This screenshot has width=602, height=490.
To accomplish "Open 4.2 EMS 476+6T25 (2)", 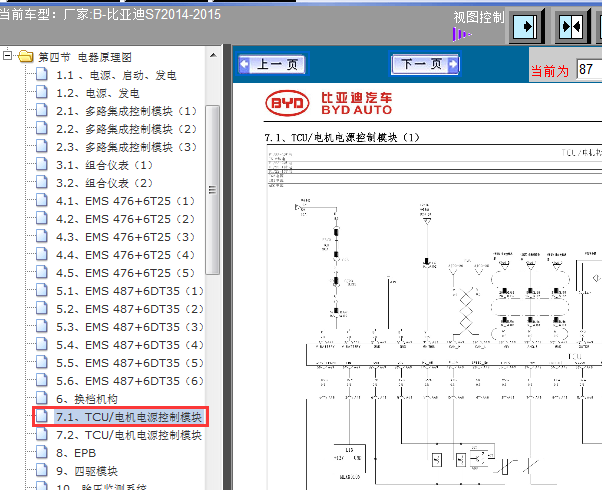I will pos(126,219).
